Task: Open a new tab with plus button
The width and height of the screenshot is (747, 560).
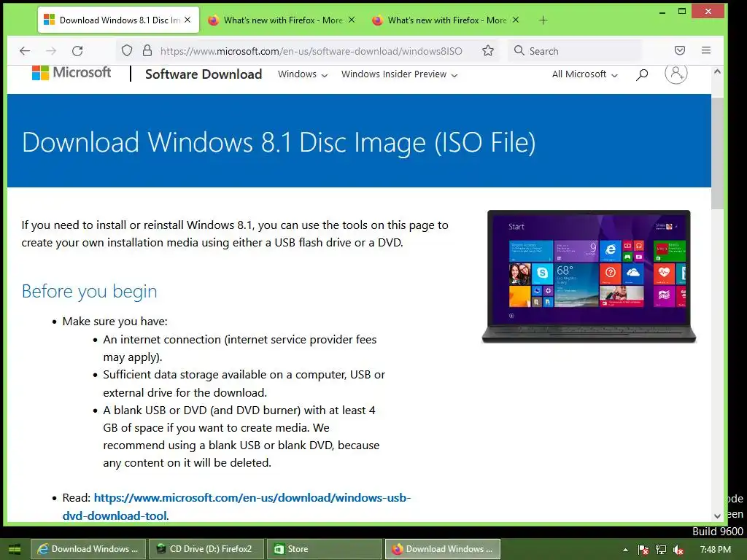Action: pyautogui.click(x=543, y=20)
